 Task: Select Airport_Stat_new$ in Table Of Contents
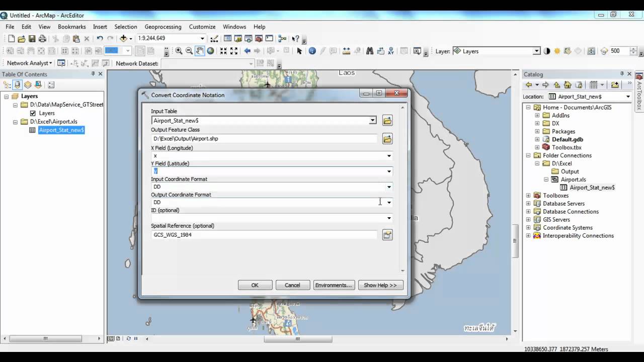(x=61, y=130)
